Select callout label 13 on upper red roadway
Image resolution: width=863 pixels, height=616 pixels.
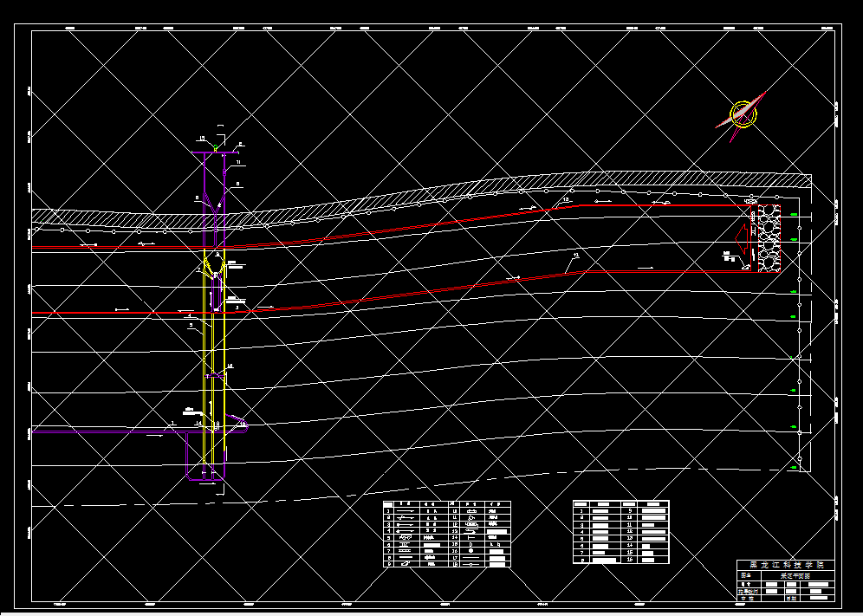click(x=565, y=200)
